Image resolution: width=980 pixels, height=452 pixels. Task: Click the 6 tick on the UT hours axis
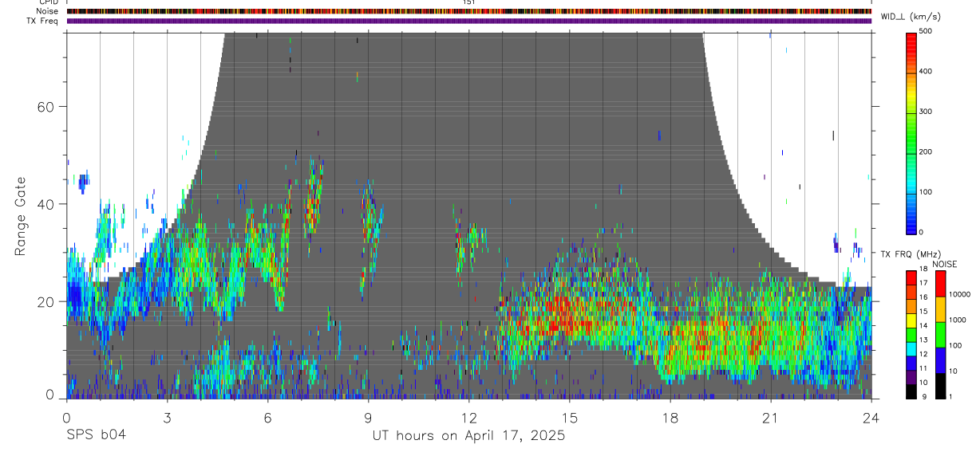coord(267,417)
